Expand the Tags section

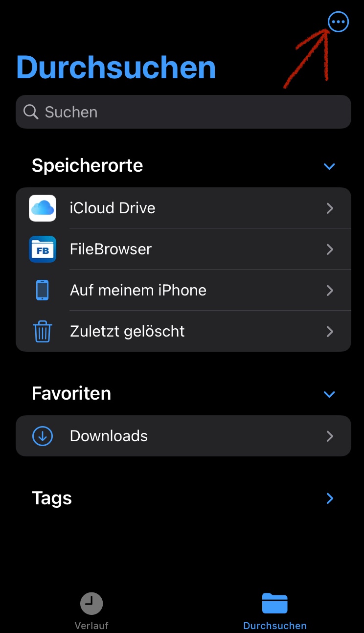point(329,498)
